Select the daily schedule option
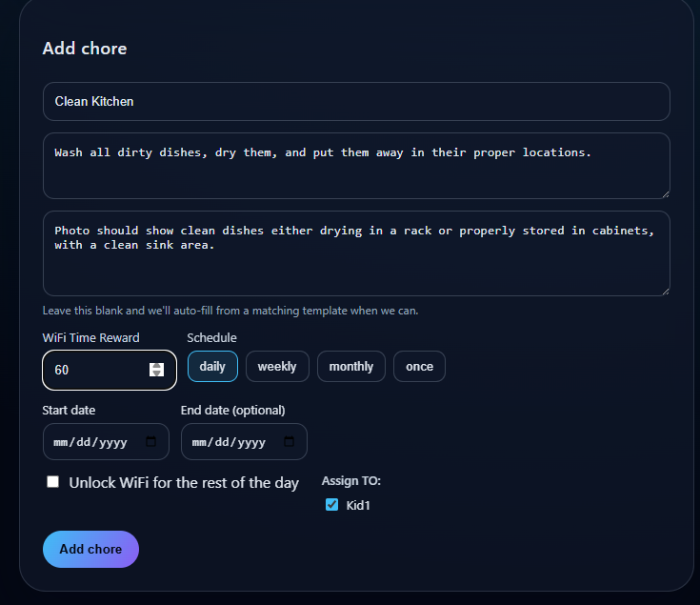Screen dimensions: 700x605 tap(212, 367)
